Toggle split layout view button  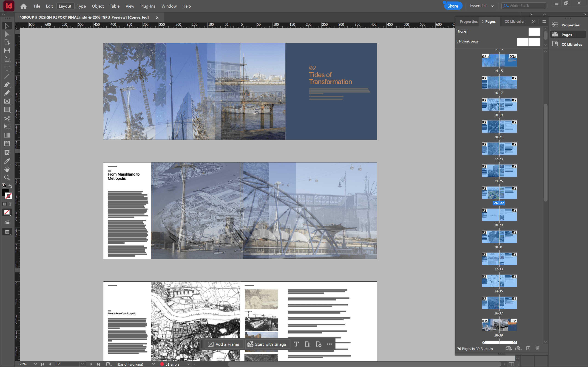point(511,364)
